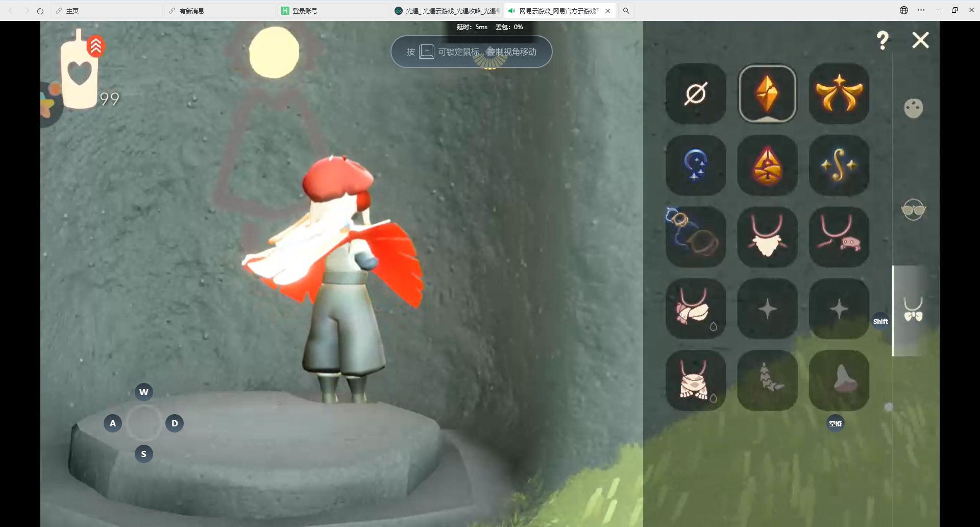Click the yellow sun circle on the wall

274,52
